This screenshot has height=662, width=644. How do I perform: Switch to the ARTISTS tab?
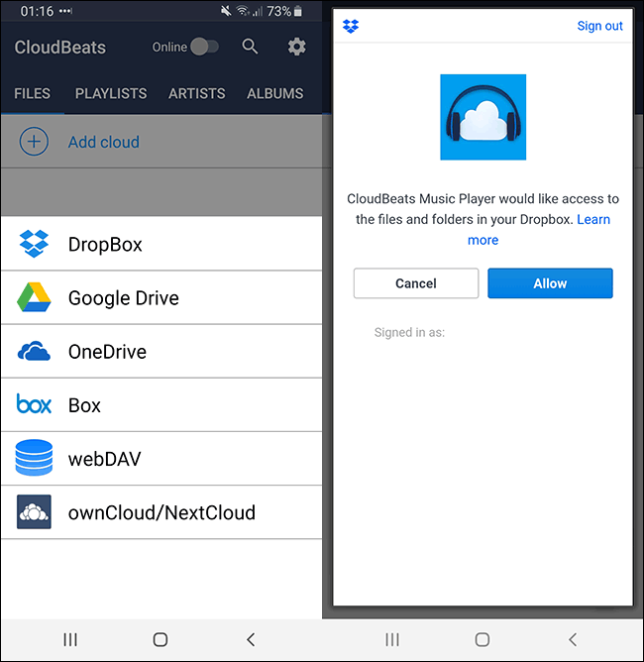196,93
